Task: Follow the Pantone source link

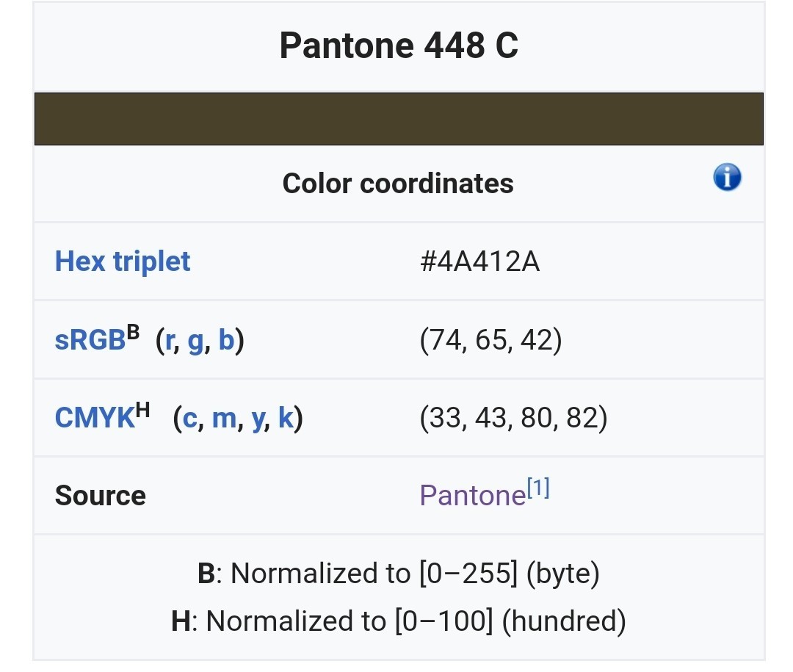Action: pyautogui.click(x=472, y=496)
